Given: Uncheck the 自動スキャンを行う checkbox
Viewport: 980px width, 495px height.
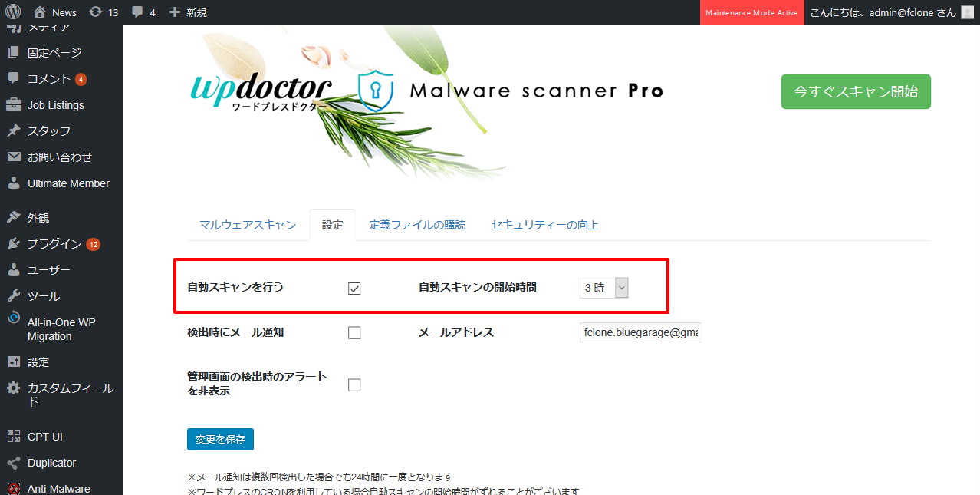Looking at the screenshot, I should pos(354,289).
